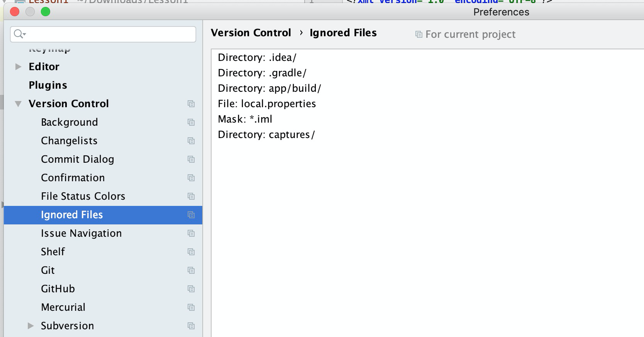The width and height of the screenshot is (644, 337).
Task: Click the copy-settings icon beside Ignored Files
Action: click(x=191, y=215)
